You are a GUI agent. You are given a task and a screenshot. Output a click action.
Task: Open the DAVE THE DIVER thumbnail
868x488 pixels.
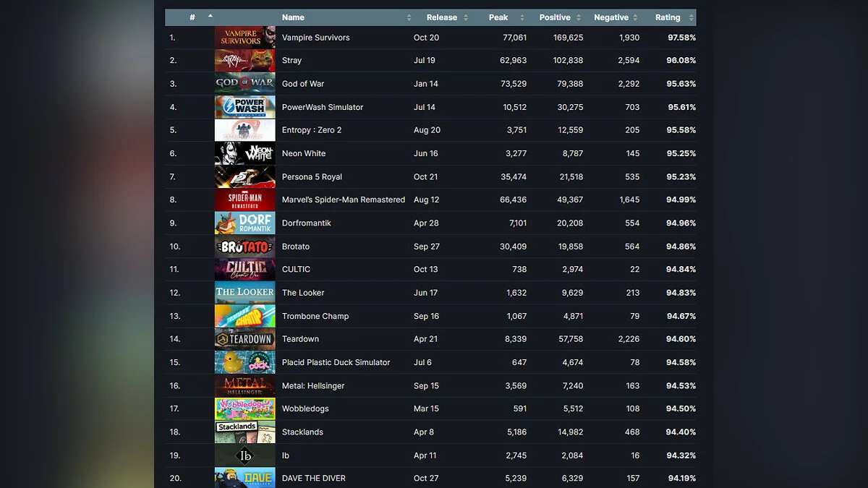point(245,478)
